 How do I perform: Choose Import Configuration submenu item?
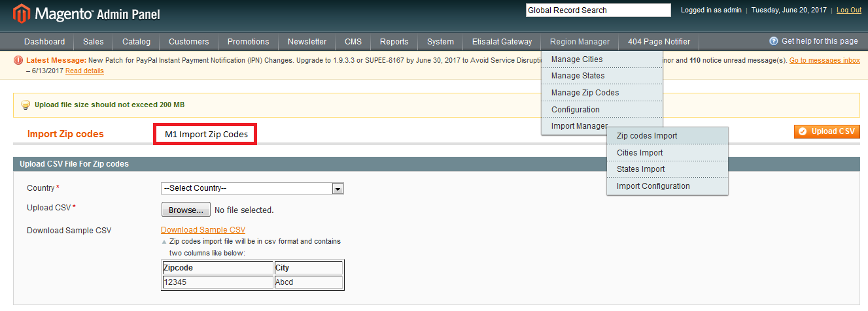668,186
